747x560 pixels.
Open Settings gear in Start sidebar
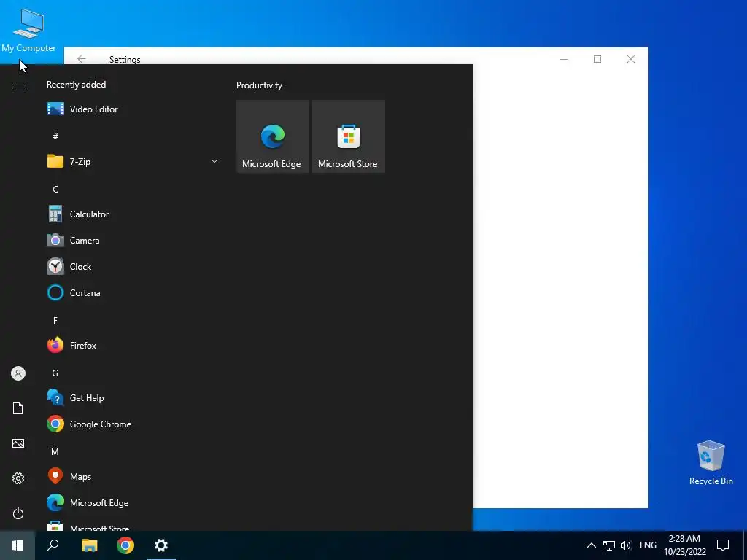pos(18,478)
